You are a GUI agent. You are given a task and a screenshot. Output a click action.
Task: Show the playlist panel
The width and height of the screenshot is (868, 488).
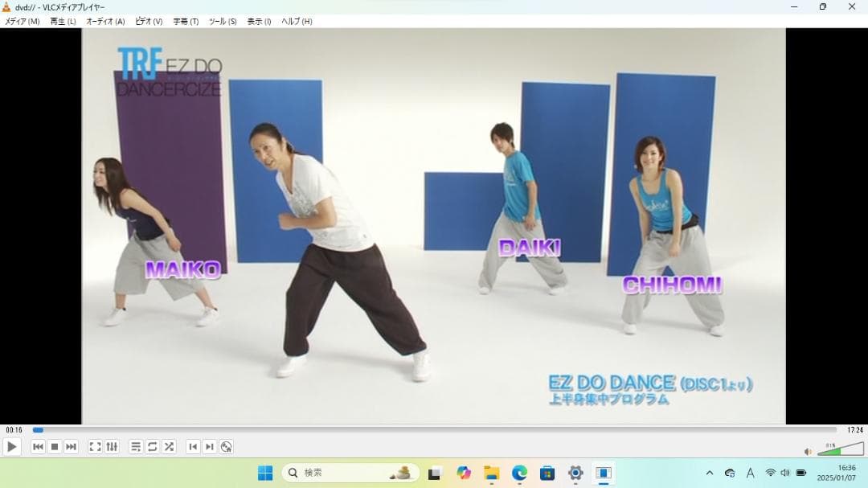tap(135, 447)
